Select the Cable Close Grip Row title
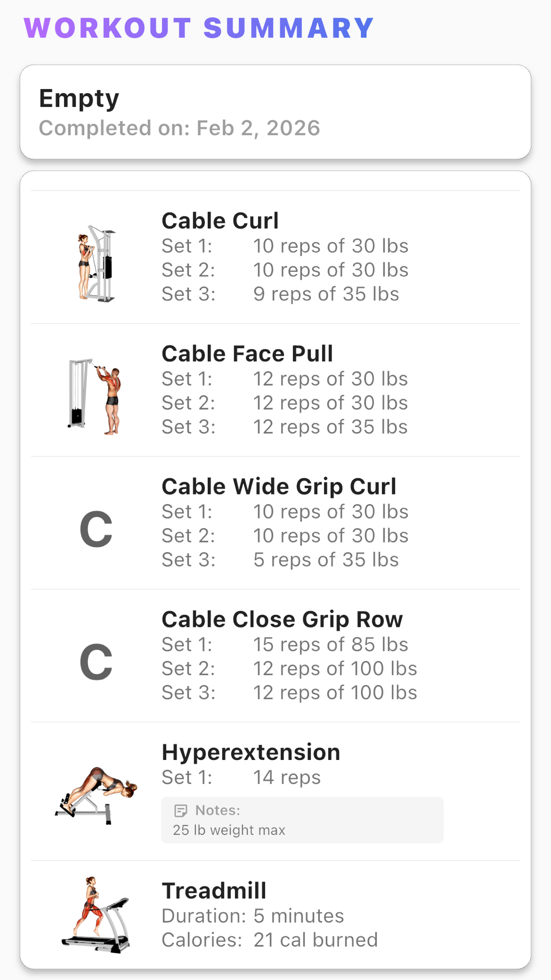 282,619
